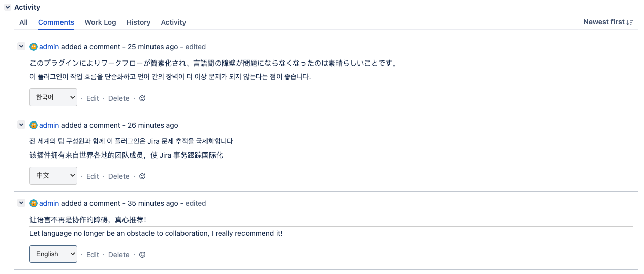Open the English language dropdown
This screenshot has width=644, height=274.
pos(53,254)
